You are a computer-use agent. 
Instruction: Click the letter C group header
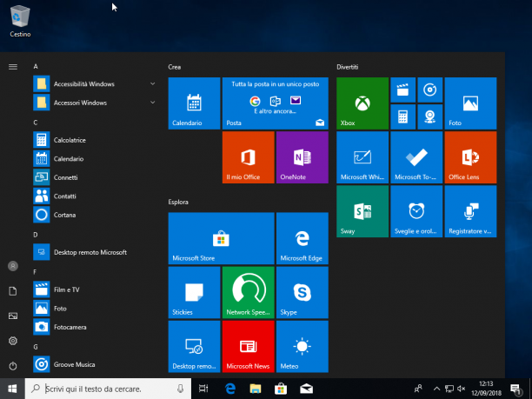point(36,123)
